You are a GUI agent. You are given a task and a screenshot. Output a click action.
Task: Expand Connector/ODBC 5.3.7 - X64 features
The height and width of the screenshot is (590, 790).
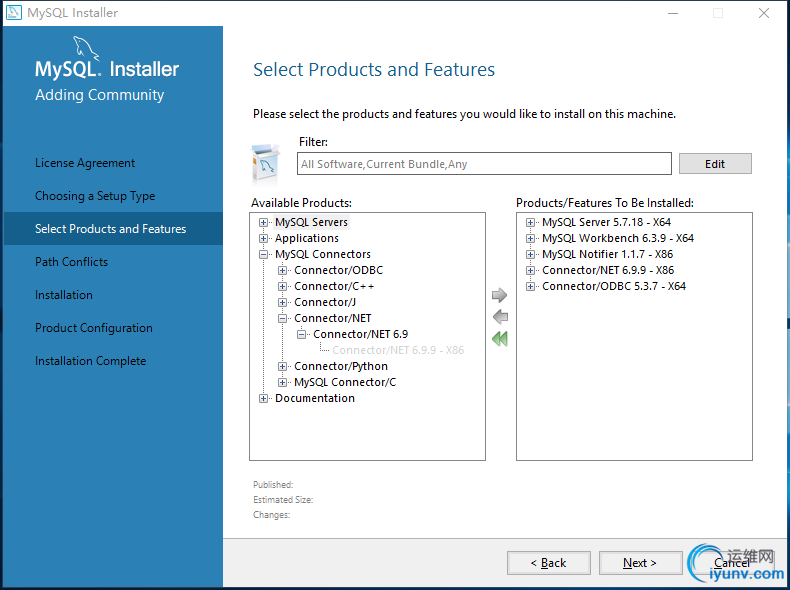(x=530, y=287)
